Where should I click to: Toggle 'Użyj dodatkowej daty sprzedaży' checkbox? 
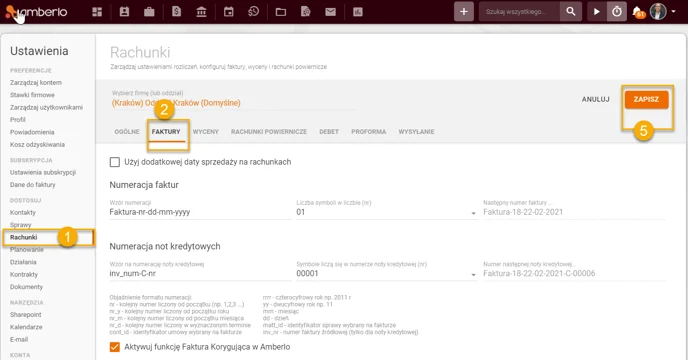point(115,162)
